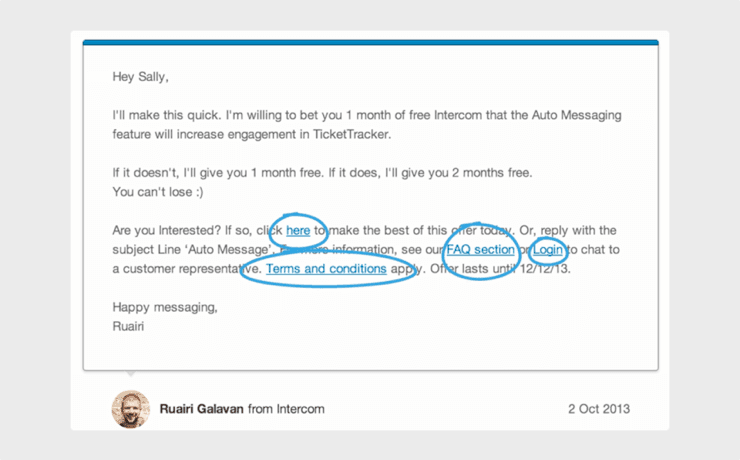Viewport: 740px width, 460px height.
Task: Click Ruairi Galavan's avatar photo
Action: pos(131,409)
